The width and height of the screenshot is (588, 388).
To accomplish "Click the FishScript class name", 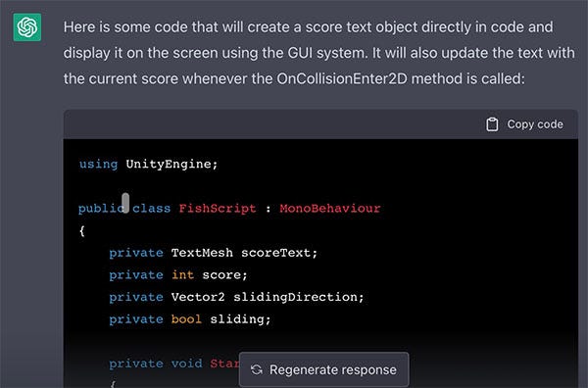I will (218, 209).
